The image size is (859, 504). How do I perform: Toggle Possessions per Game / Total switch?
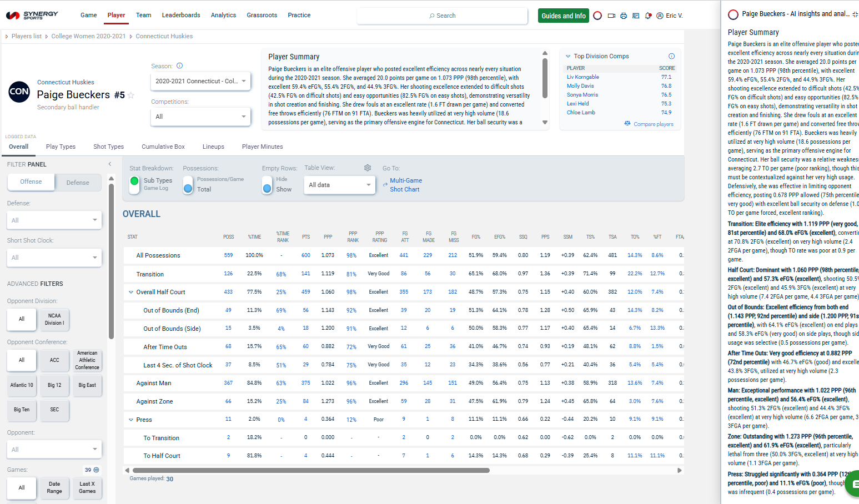point(188,184)
